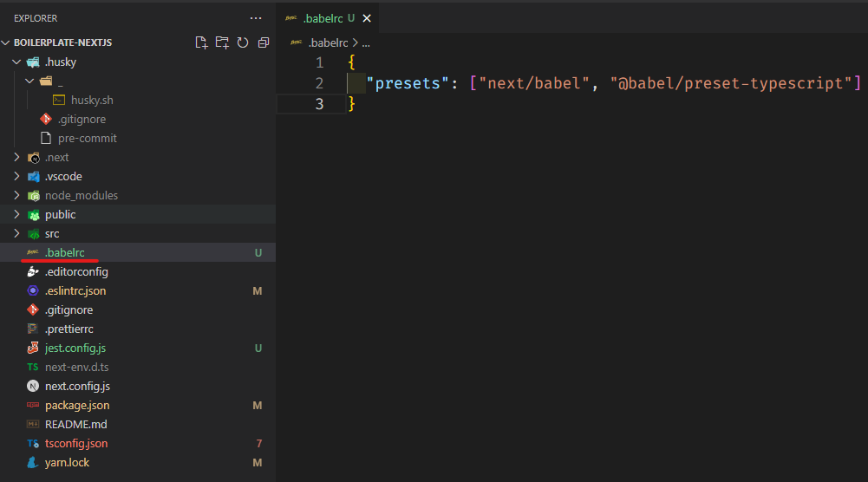
Task: Click .babelrc in the breadcrumb path
Action: pos(329,42)
